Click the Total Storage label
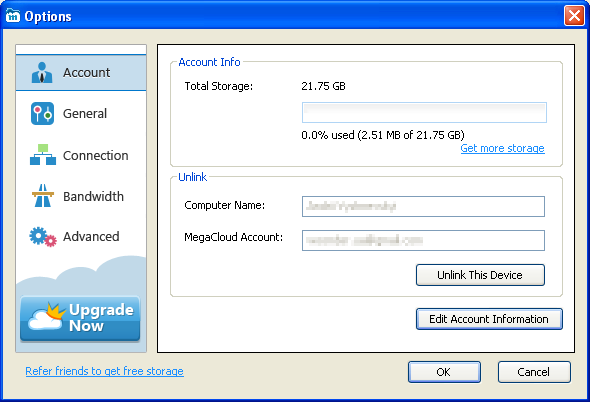Viewport: 590px width, 402px height. click(219, 86)
